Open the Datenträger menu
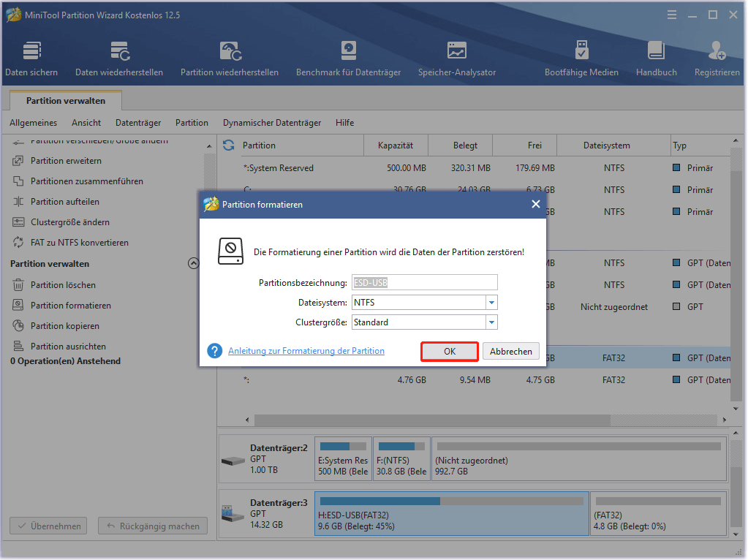748x560 pixels. (x=138, y=123)
